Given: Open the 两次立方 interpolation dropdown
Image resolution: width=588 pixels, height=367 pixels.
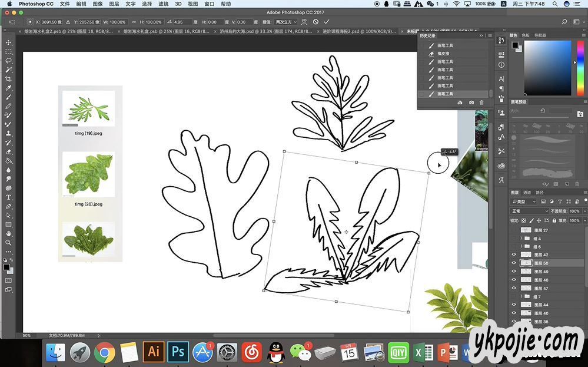Looking at the screenshot, I should coord(286,22).
